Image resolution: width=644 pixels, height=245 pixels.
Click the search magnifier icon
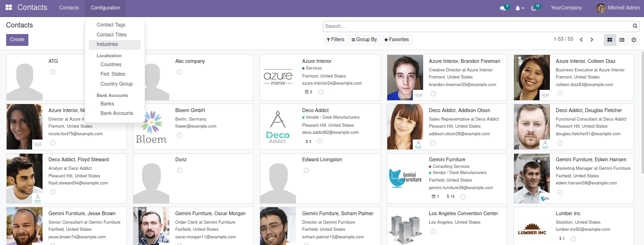point(635,26)
